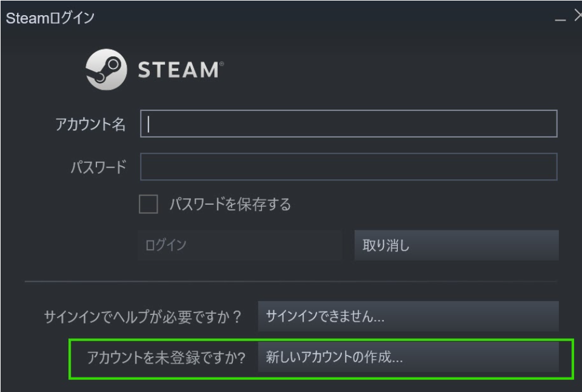Tick the パスワードを保存する checkbox
582x392 pixels.
(149, 204)
